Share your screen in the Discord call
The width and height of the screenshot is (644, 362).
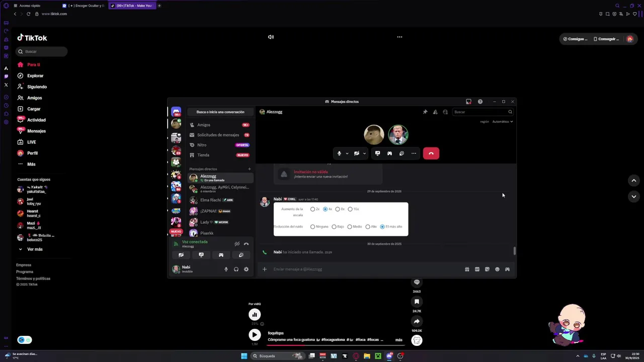pyautogui.click(x=377, y=153)
